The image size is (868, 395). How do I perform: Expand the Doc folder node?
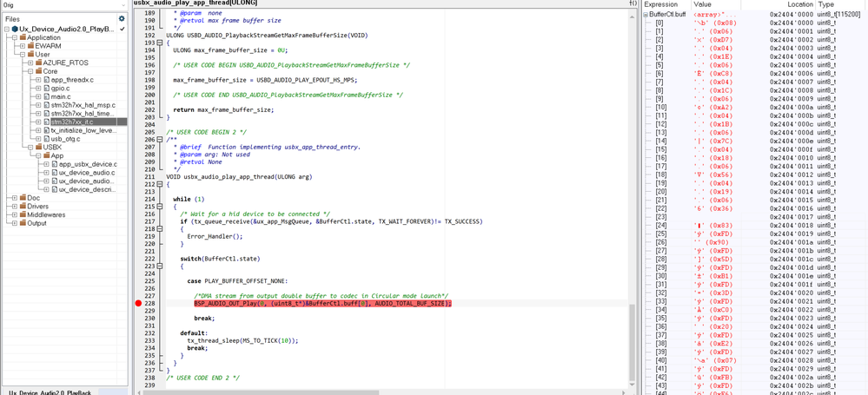coord(15,198)
